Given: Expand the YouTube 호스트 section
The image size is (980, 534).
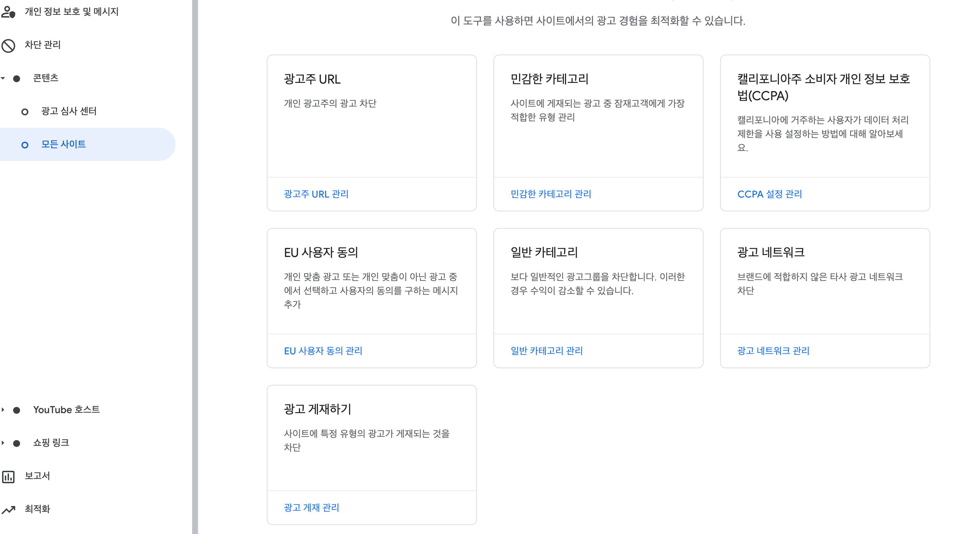Looking at the screenshot, I should [3, 410].
